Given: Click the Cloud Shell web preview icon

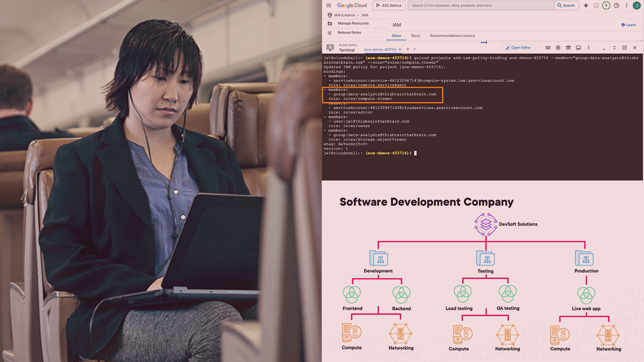Looking at the screenshot, I should (x=568, y=48).
